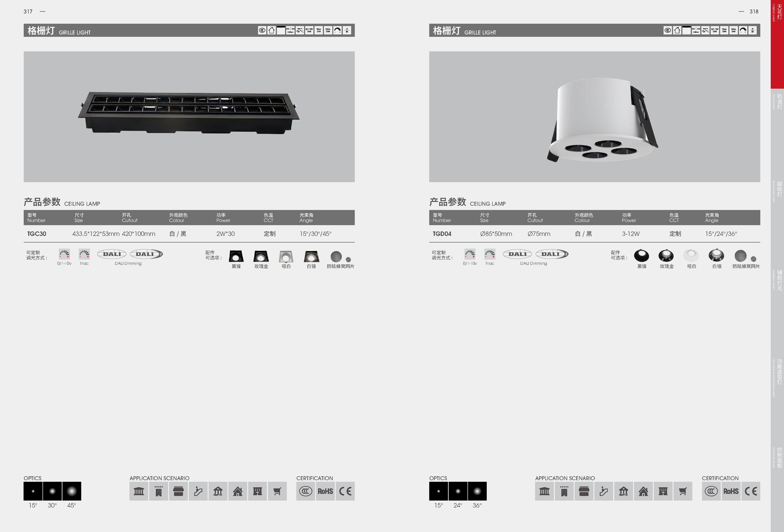Click the shopping cart icon on page 318
Viewport: 784px width, 532px height.
click(x=683, y=491)
